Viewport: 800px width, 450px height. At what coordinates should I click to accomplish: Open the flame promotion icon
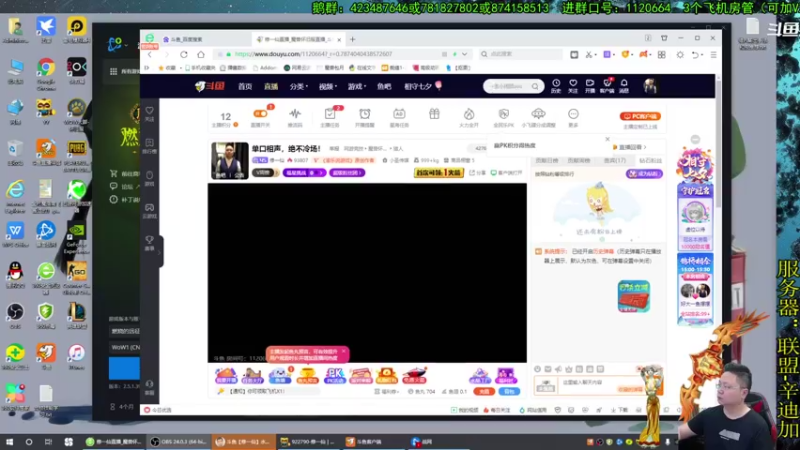pos(469,114)
